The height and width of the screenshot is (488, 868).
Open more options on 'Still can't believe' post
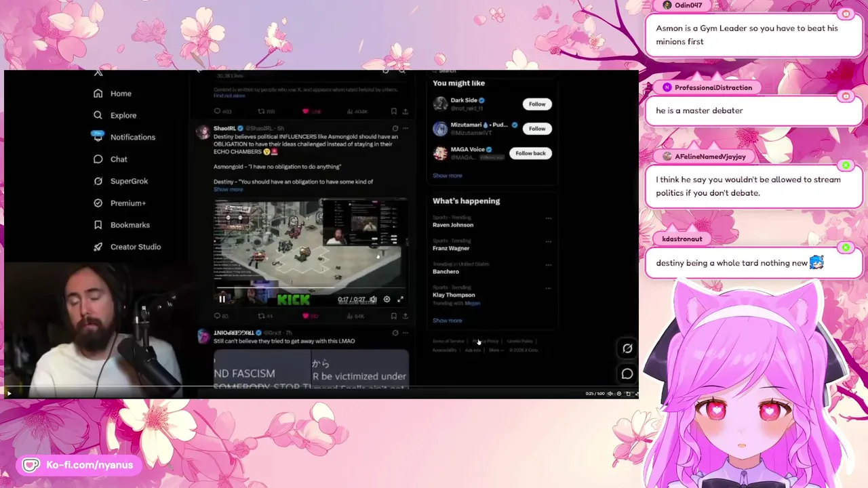pyautogui.click(x=406, y=333)
